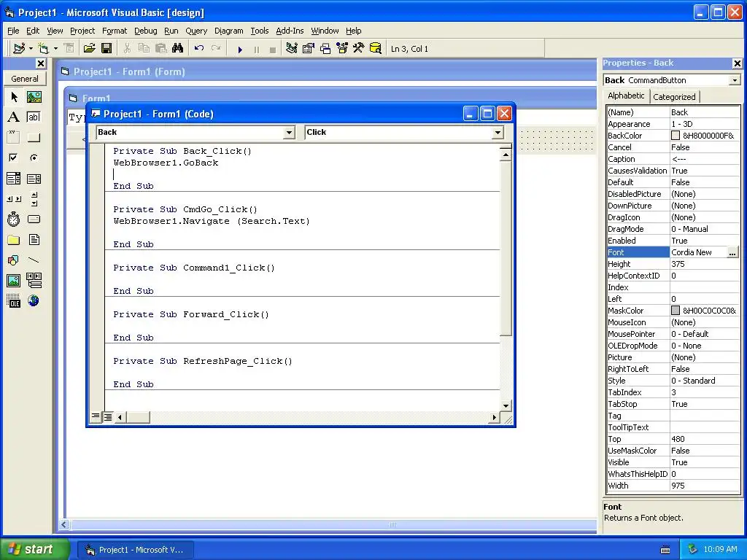The image size is (747, 560).
Task: Open the Debug menu
Action: (x=145, y=31)
